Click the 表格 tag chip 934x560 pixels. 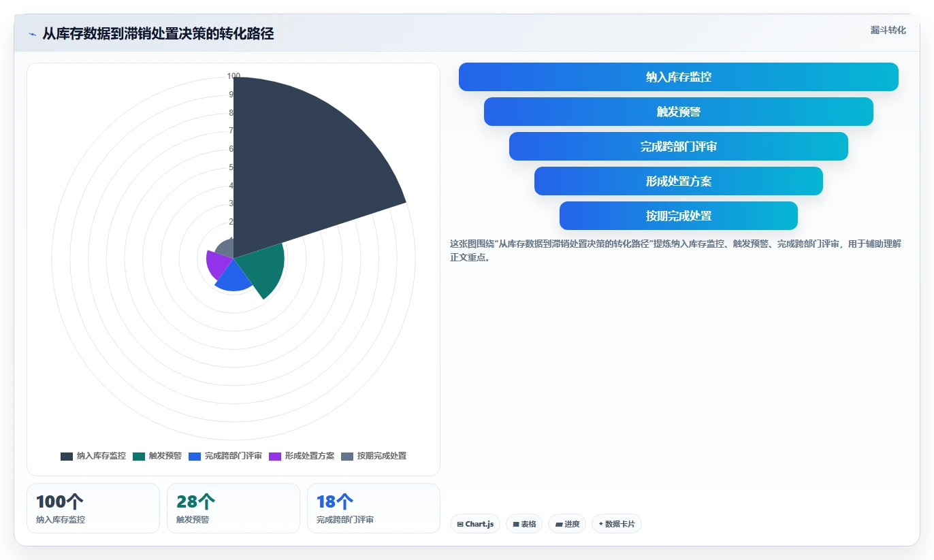(x=524, y=524)
